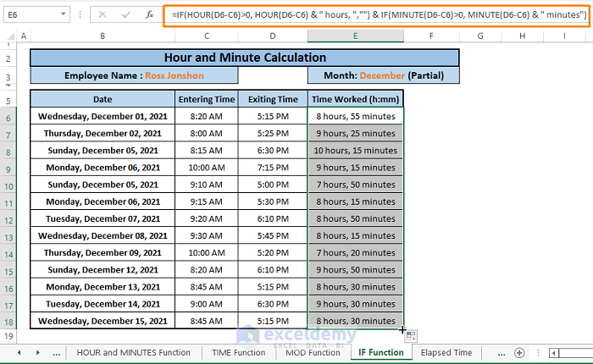Click the 'Hour and Minute Calculation' title cell
Viewport: 593px width, 364px height.
pos(245,58)
